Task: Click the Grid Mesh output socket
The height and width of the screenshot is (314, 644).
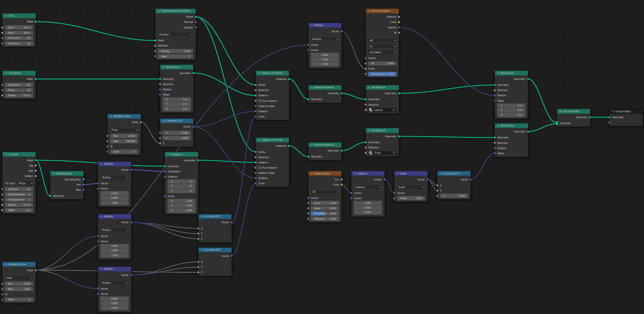Action: click(35, 22)
